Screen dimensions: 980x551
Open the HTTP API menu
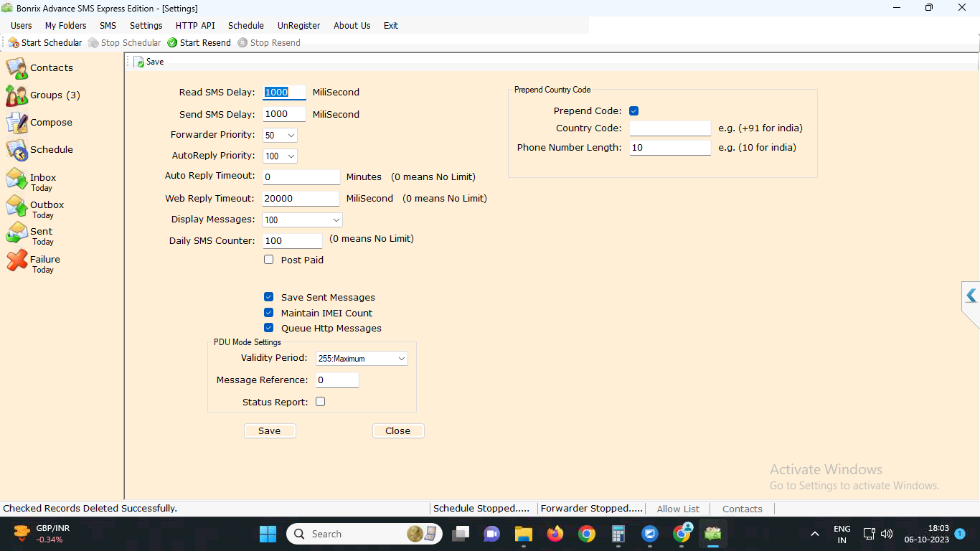pos(195,25)
